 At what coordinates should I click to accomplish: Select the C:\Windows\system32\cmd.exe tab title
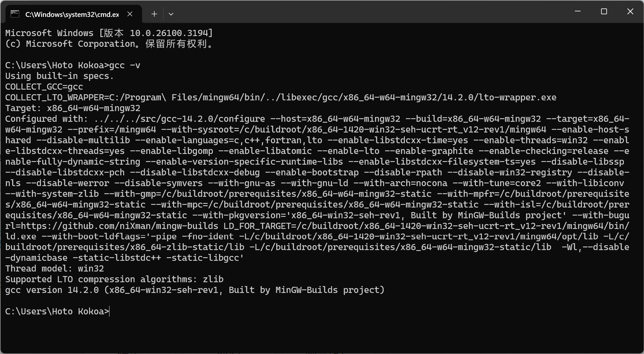(72, 14)
